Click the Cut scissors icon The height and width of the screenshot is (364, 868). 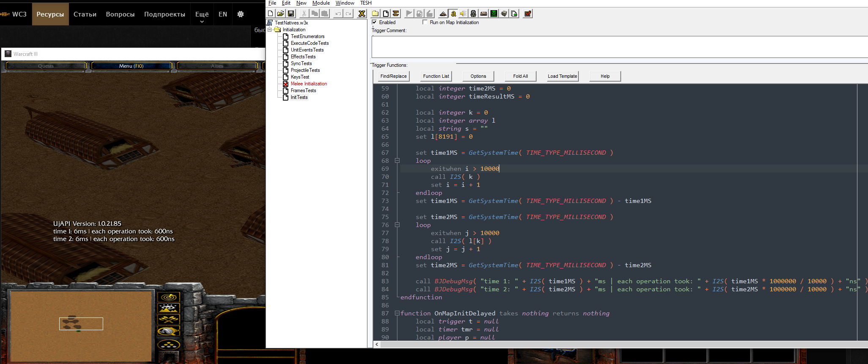tap(304, 14)
